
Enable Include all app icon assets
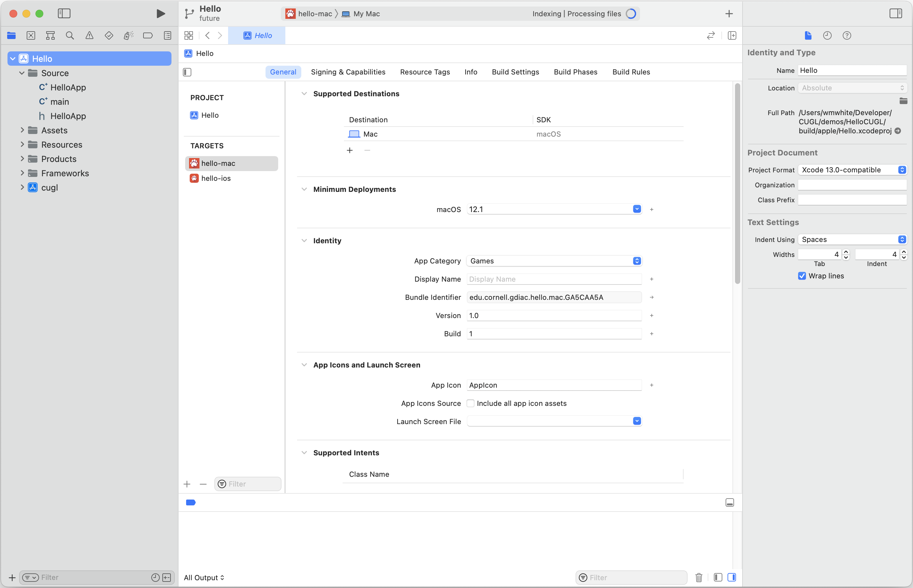click(x=470, y=403)
